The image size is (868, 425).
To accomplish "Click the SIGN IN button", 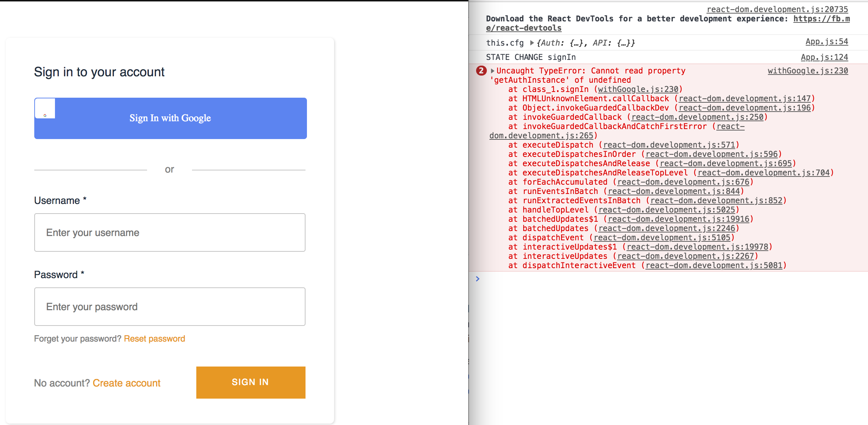I will 250,382.
